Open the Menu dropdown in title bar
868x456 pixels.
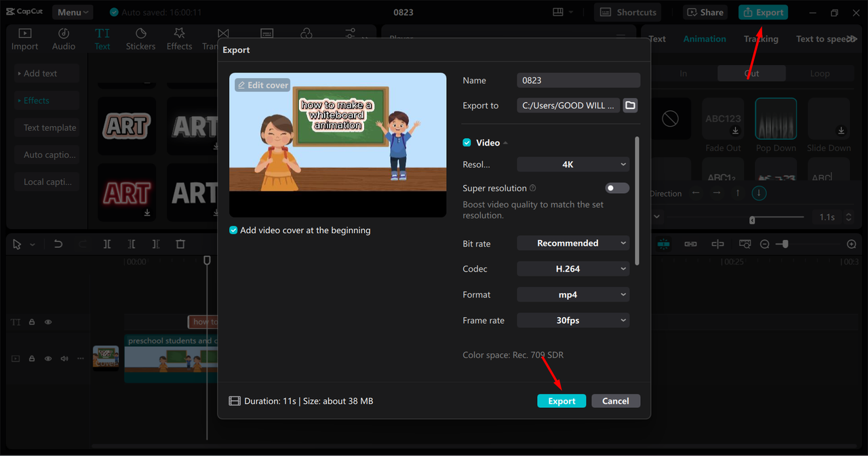[73, 12]
